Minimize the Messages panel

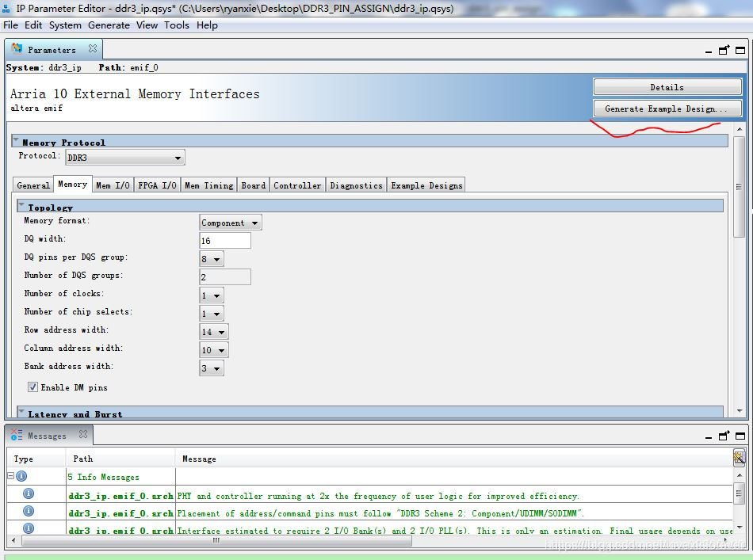coord(709,436)
